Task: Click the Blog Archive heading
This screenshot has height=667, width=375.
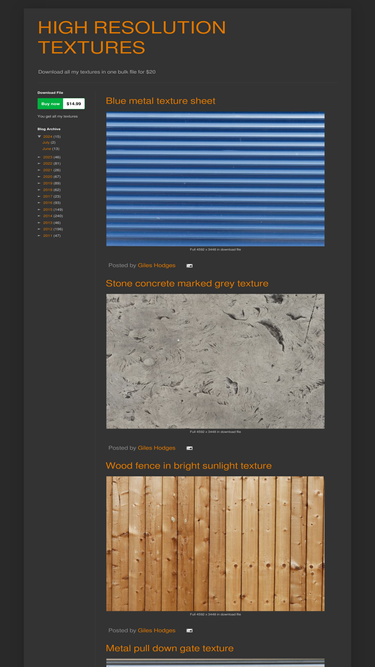Action: (49, 129)
